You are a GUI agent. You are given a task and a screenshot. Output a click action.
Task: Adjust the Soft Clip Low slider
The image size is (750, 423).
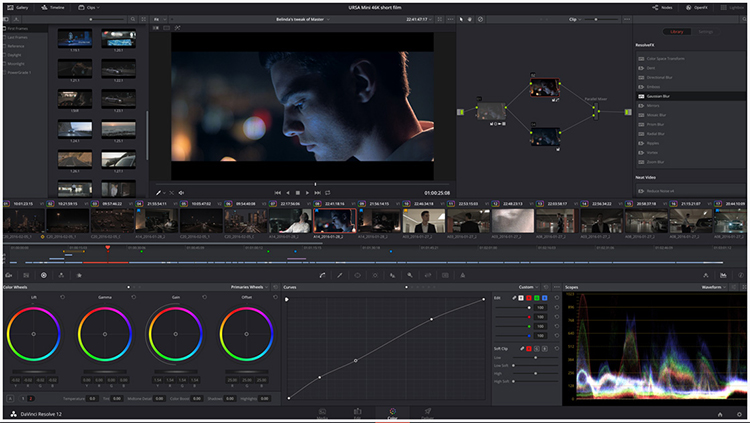click(535, 357)
